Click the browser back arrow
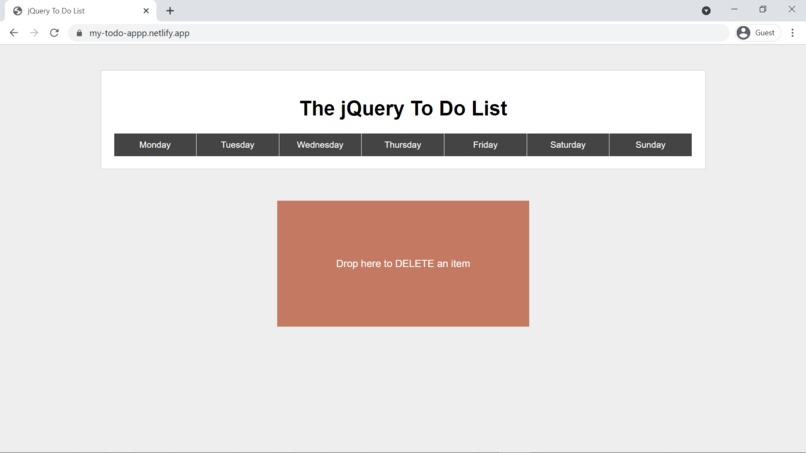806x453 pixels. [14, 33]
